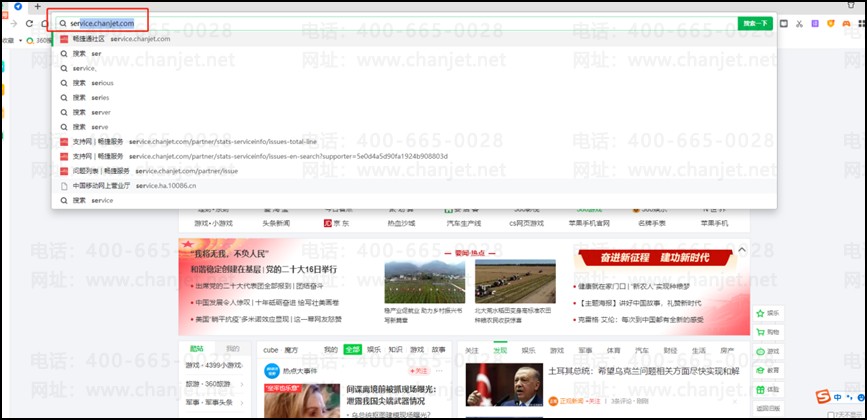Click the scissors screenshot icon in the toolbar
867x420 pixels.
tap(799, 24)
